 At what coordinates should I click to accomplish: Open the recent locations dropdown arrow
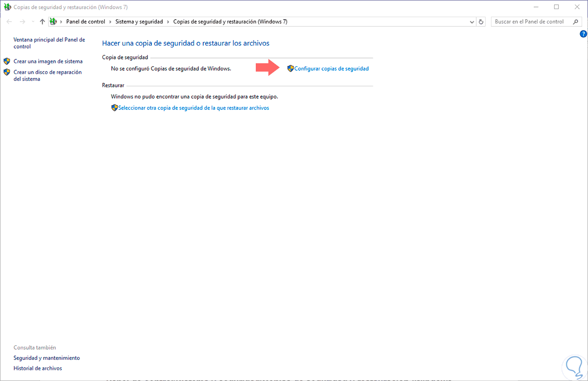[x=33, y=22]
